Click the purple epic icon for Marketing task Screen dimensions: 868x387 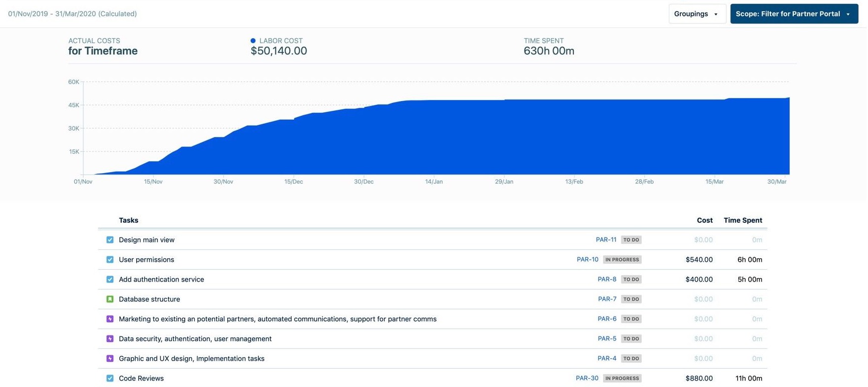(110, 319)
